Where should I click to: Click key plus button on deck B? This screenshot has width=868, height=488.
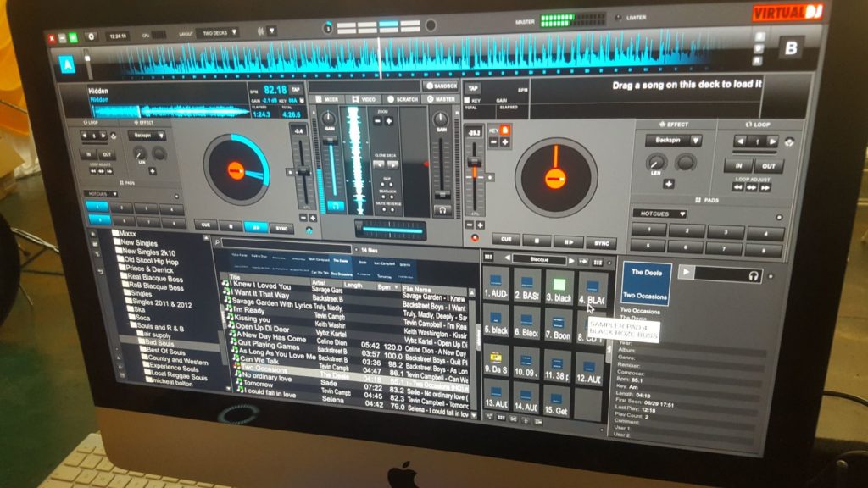505,142
